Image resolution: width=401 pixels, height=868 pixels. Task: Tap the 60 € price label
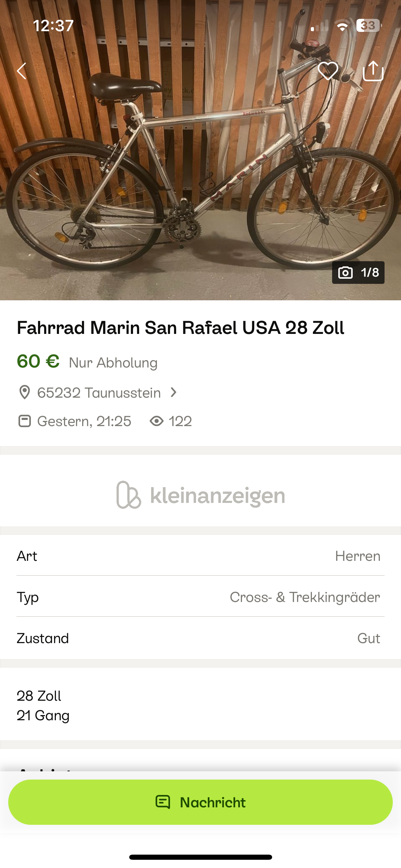38,361
